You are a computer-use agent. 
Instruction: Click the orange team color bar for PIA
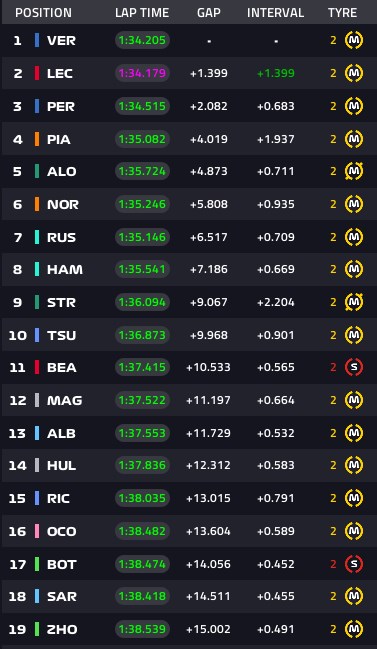tap(37, 139)
